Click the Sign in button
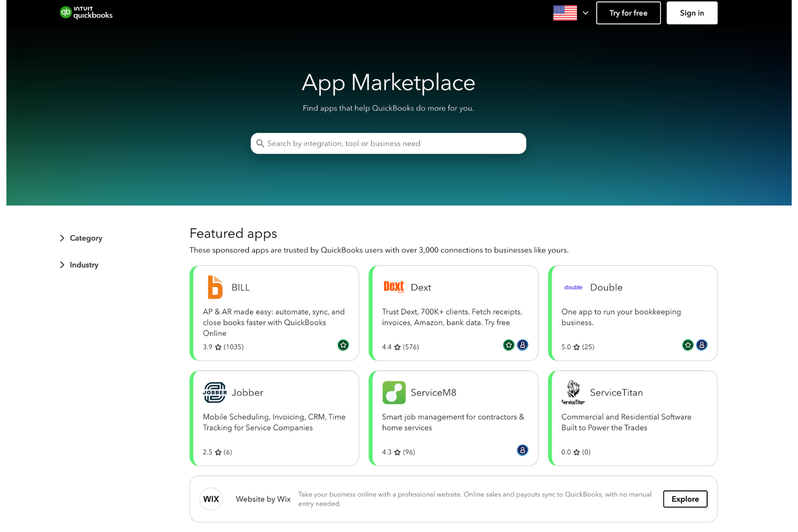798x532 pixels. [691, 12]
